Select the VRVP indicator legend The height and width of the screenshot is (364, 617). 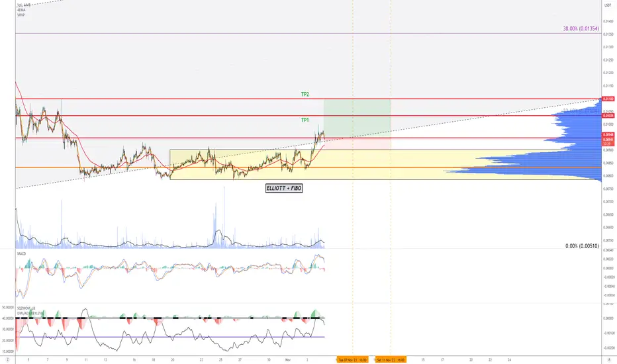tap(21, 15)
